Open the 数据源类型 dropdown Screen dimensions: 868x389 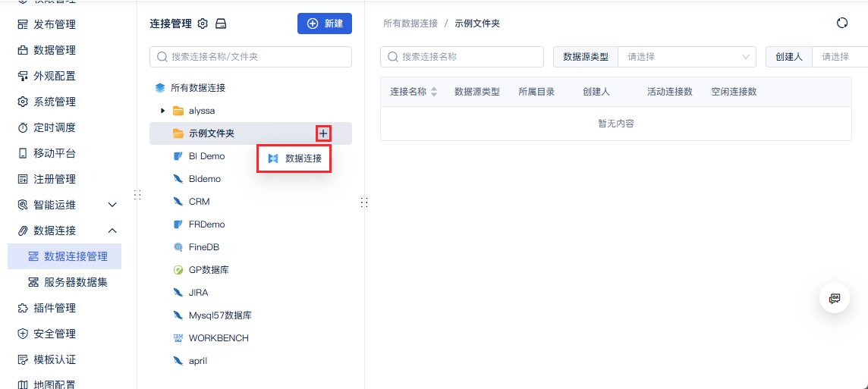pos(686,57)
